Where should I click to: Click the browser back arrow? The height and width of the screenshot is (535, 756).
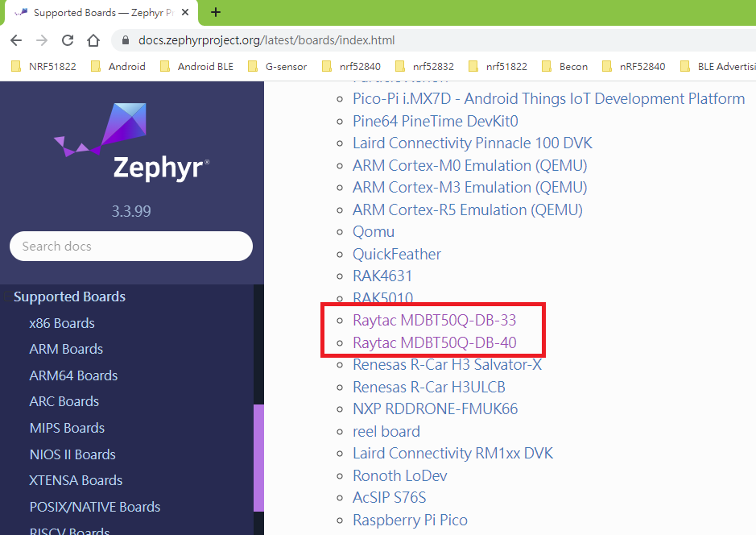[x=16, y=40]
